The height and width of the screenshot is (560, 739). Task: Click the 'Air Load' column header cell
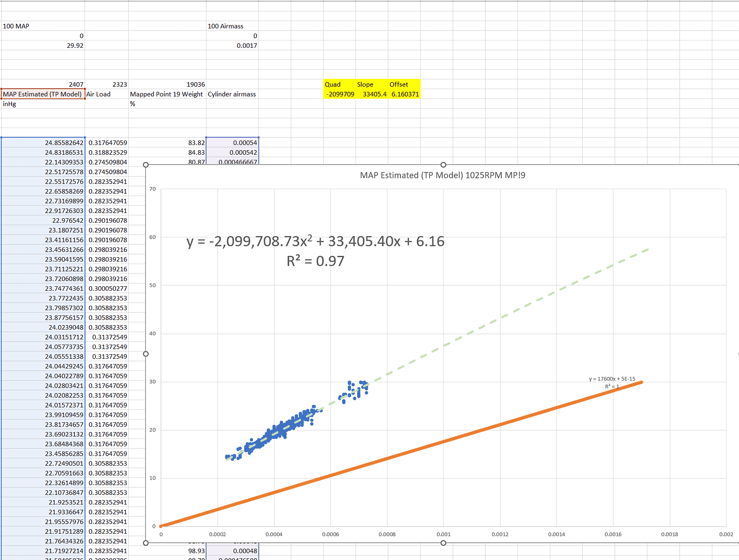(x=107, y=94)
